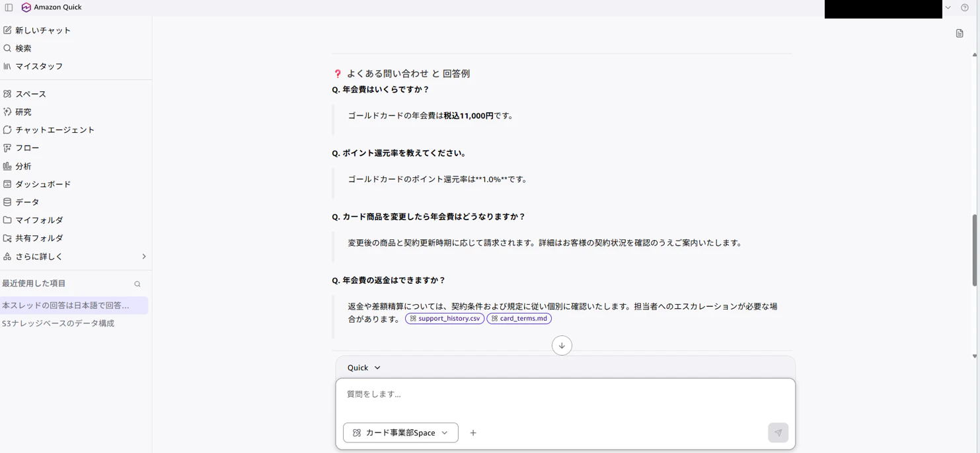The width and height of the screenshot is (980, 453).
Task: Go to チャットエージェント
Action: (x=55, y=130)
